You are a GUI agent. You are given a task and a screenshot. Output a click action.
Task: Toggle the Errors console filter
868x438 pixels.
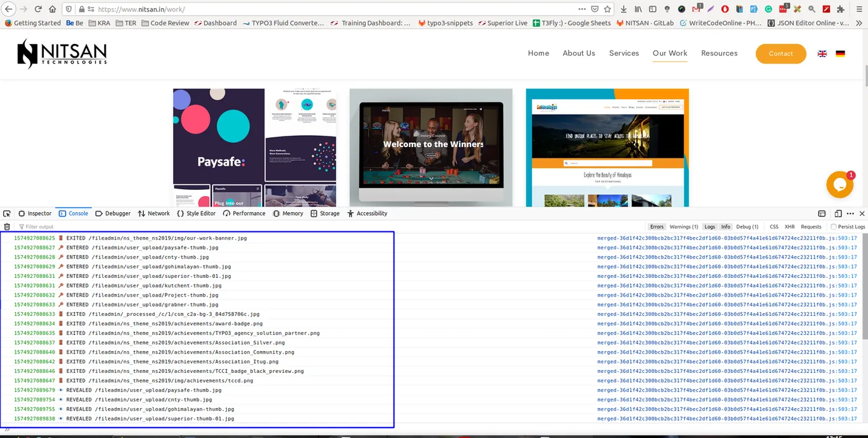click(657, 227)
